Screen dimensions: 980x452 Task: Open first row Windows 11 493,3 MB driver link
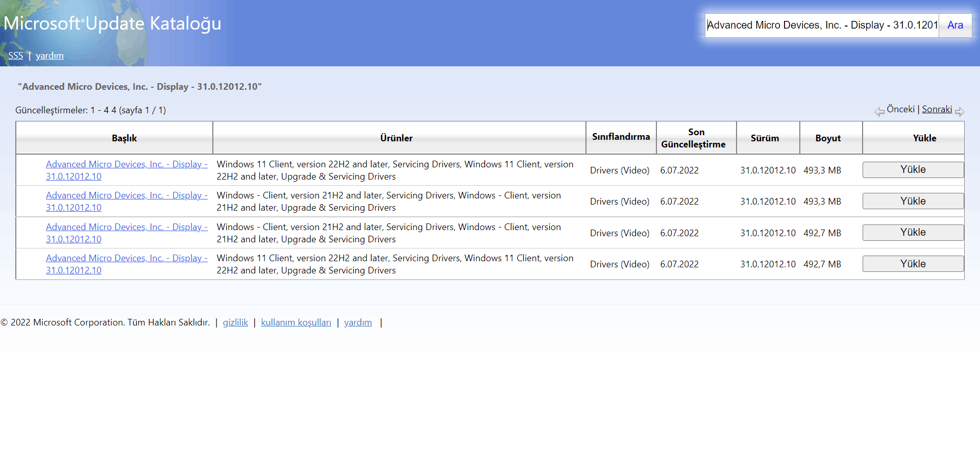pos(127,170)
